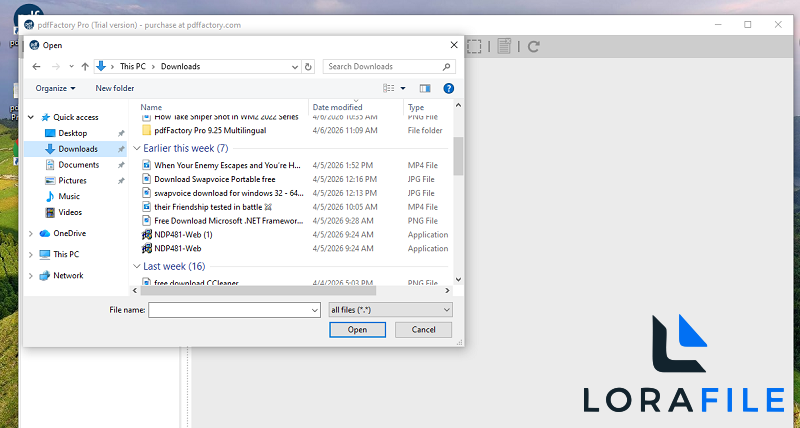
Task: Open the Organize menu
Action: point(55,88)
